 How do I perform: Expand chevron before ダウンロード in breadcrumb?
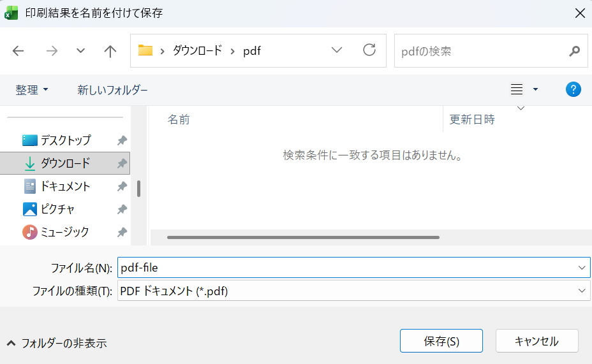pyautogui.click(x=162, y=51)
